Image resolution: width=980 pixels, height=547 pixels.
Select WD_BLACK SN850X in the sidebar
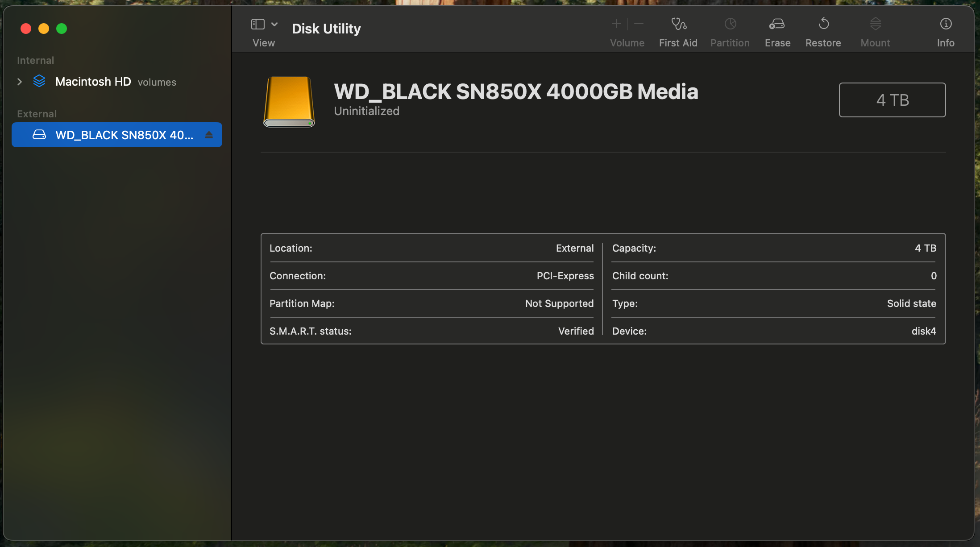coord(124,135)
